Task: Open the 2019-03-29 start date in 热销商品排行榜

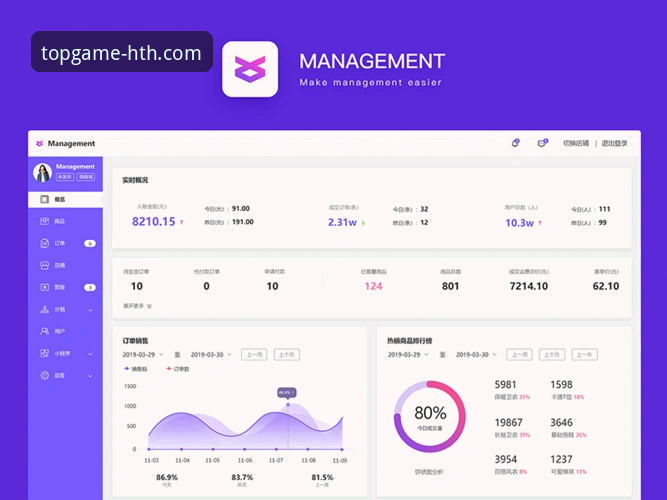Action: [x=408, y=355]
